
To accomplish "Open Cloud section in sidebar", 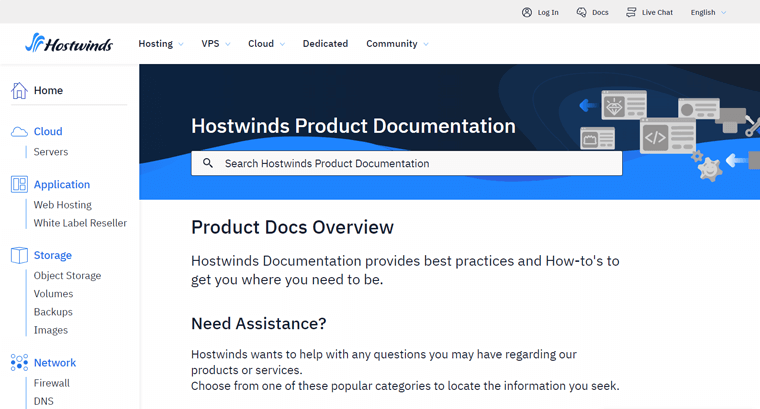I will click(x=48, y=131).
